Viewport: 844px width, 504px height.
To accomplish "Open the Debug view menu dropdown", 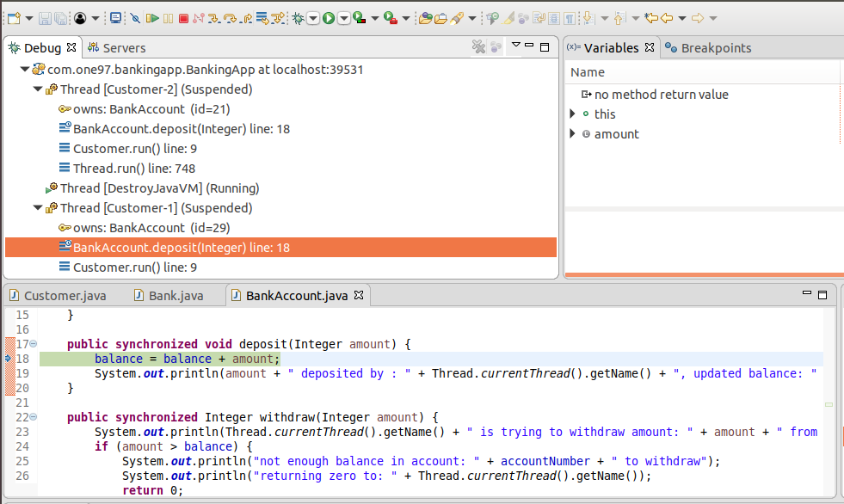I will coord(515,46).
